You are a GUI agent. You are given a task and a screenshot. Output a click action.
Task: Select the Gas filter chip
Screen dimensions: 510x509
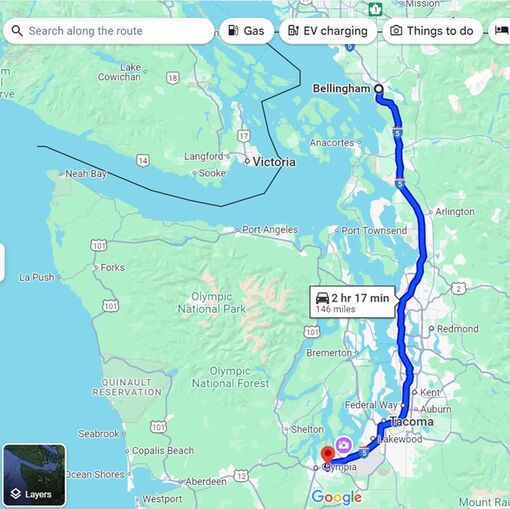click(247, 31)
